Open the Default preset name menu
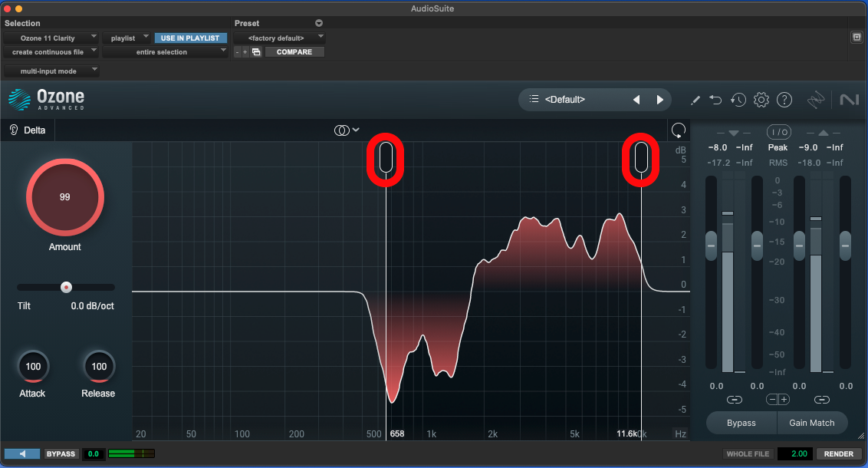 coord(564,100)
